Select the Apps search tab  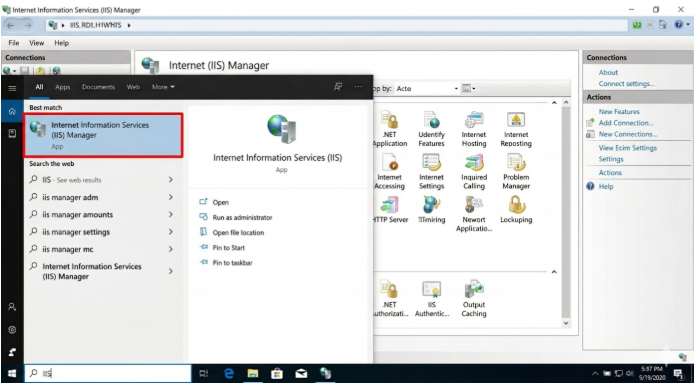(62, 87)
